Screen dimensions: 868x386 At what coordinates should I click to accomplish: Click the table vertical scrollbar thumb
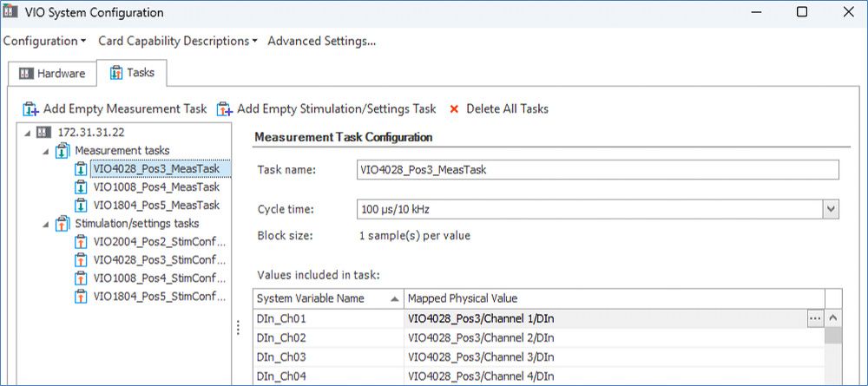point(833,336)
